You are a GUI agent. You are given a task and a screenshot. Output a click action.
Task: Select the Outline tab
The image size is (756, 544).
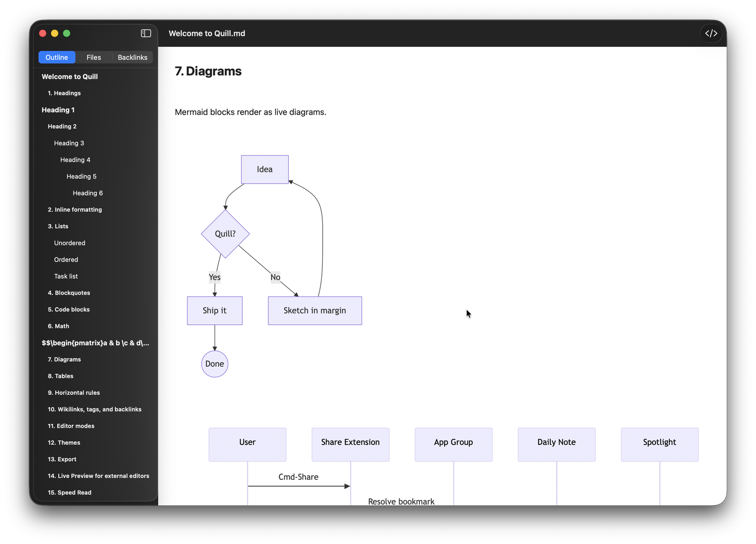point(57,57)
